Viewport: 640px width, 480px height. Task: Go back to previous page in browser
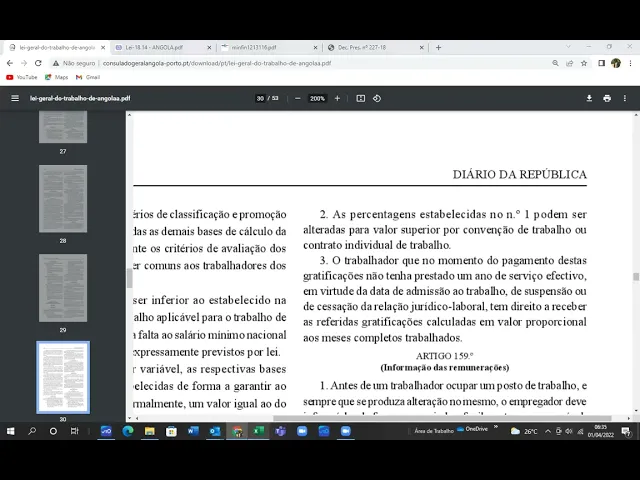pos(10,63)
